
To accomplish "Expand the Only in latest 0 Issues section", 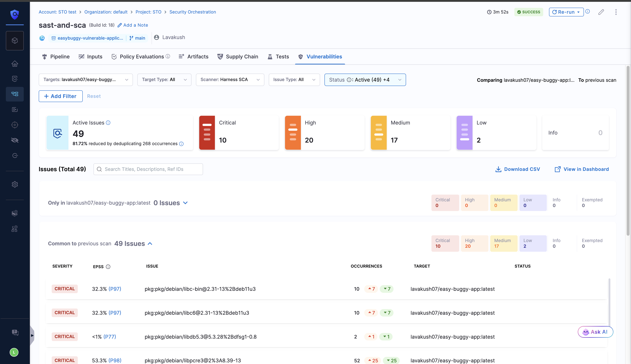I will click(185, 203).
